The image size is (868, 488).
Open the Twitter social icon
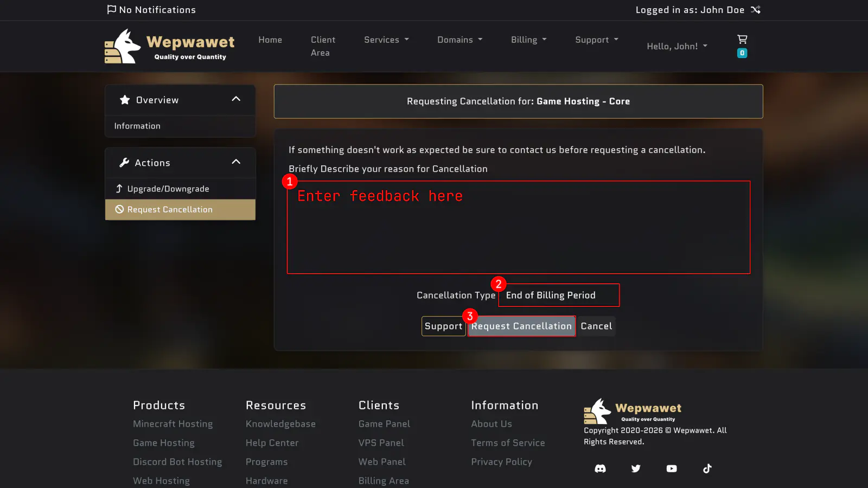(x=636, y=468)
